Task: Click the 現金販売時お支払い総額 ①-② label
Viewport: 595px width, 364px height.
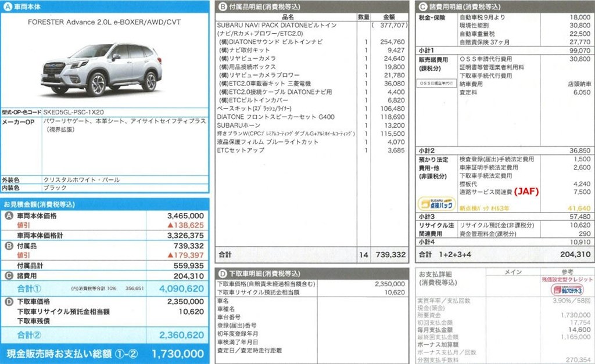Action: point(72,354)
